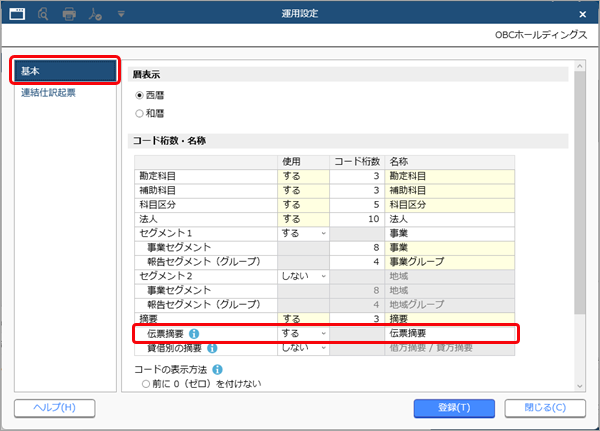Edit 補助科目 名称 field
The image size is (600, 431).
coord(450,191)
